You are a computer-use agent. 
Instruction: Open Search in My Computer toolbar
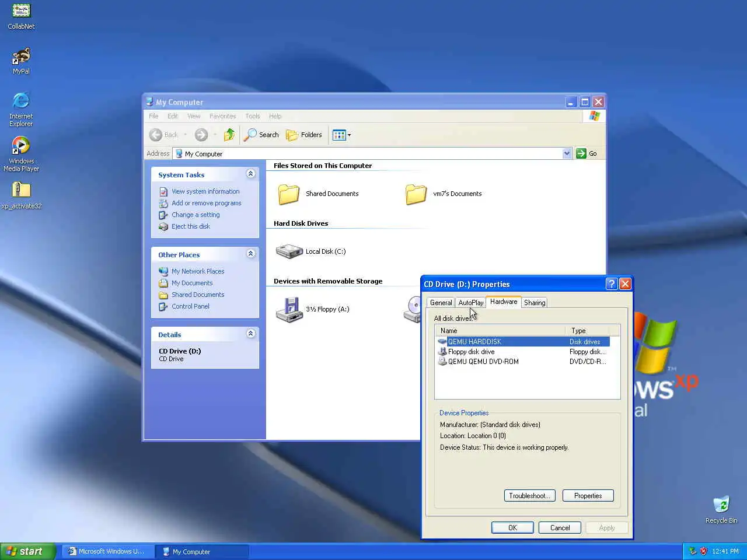tap(261, 135)
